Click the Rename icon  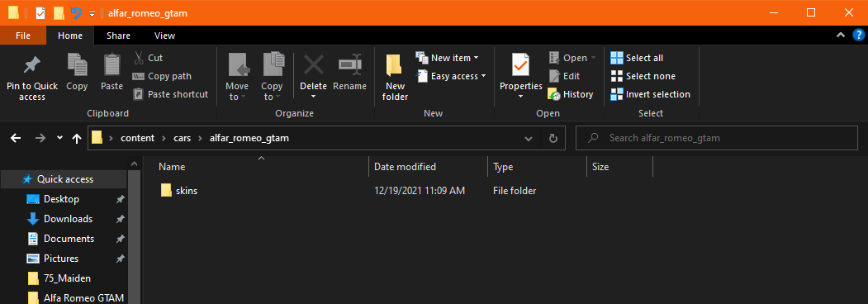coord(350,64)
